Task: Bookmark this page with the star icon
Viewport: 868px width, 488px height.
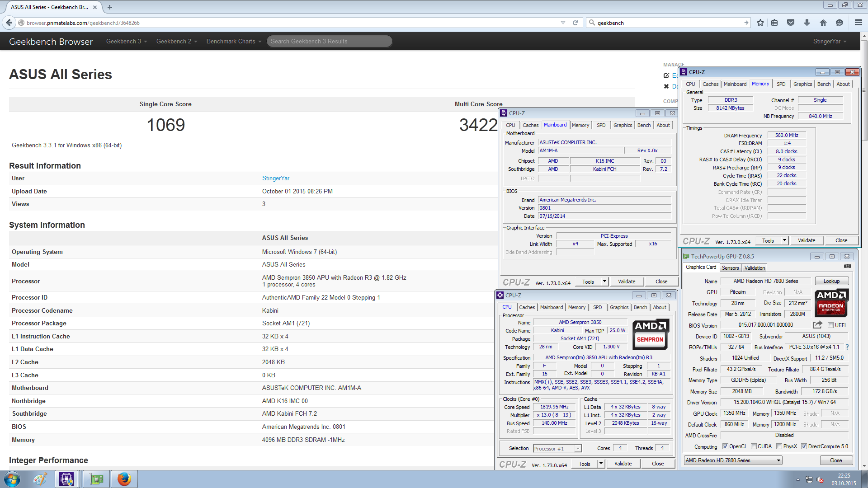Action: pos(760,23)
